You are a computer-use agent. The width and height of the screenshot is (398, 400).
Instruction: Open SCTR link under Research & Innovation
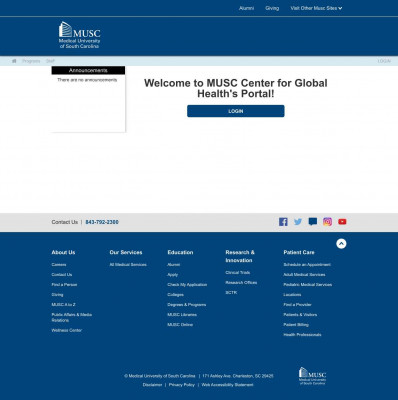point(231,293)
